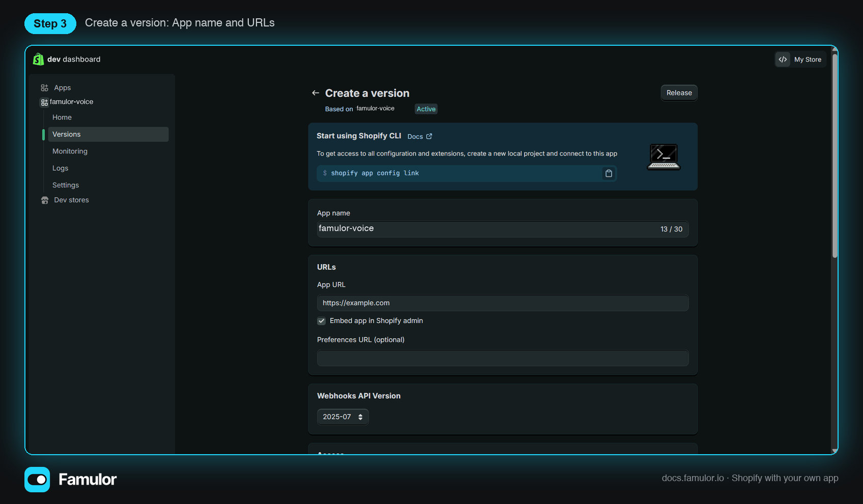Click the famulor-voice Based on link
This screenshot has width=863, height=504.
point(376,108)
